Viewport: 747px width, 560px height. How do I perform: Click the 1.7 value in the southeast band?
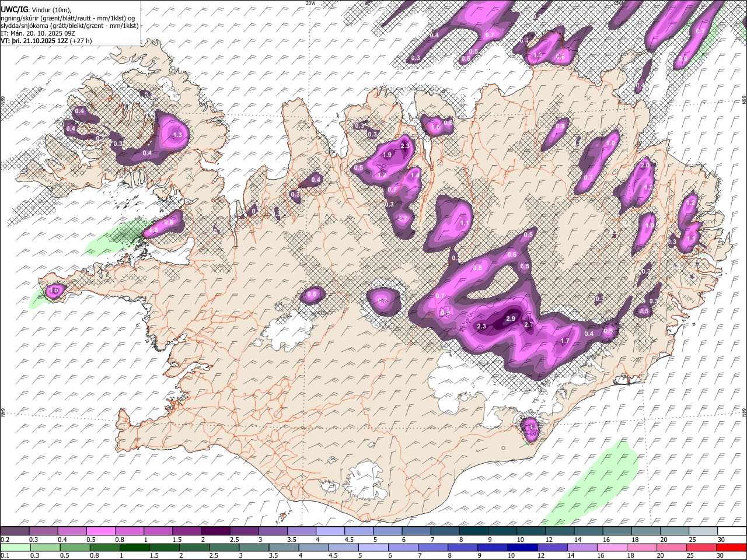(565, 341)
